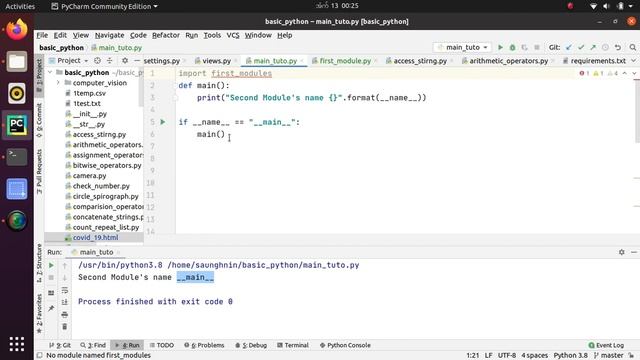Minimize the Run panel
Image resolution: width=640 pixels, height=360 pixels.
[633, 252]
